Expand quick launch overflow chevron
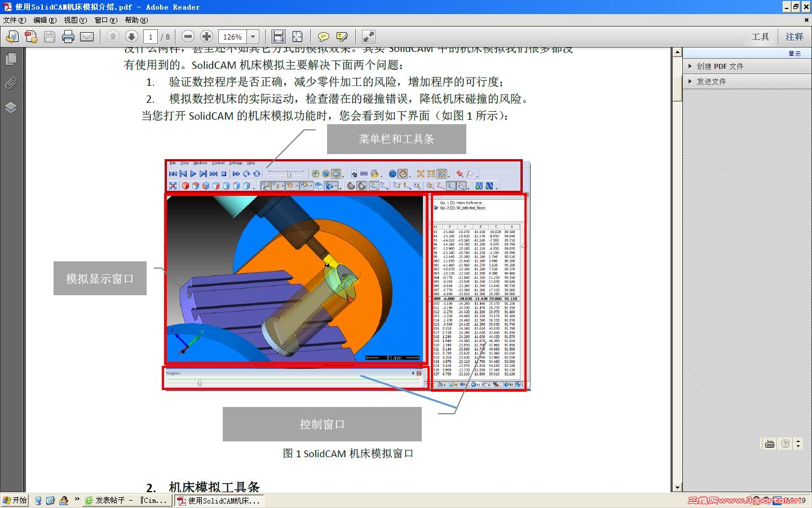Viewport: 812px width, 508px height. pyautogui.click(x=77, y=499)
